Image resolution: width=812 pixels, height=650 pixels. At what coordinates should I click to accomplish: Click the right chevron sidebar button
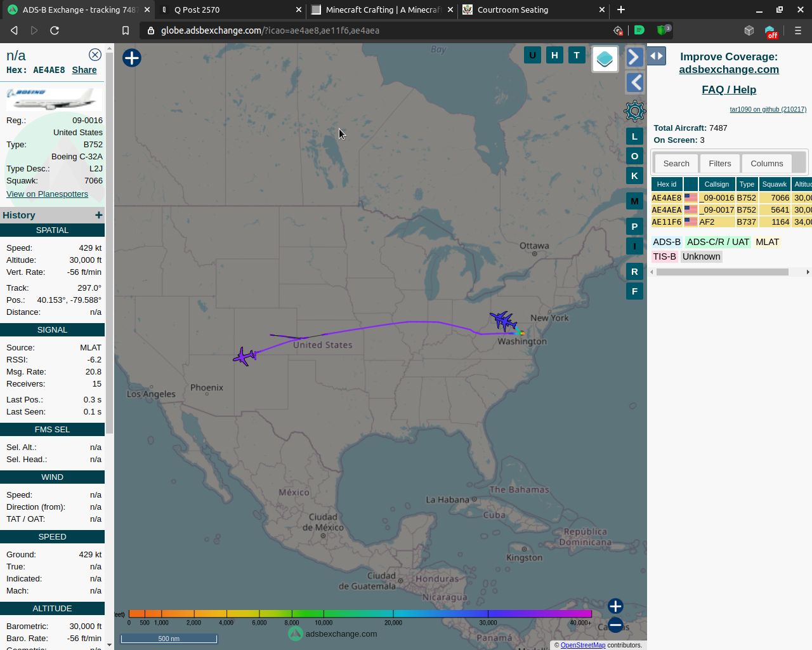tap(634, 57)
